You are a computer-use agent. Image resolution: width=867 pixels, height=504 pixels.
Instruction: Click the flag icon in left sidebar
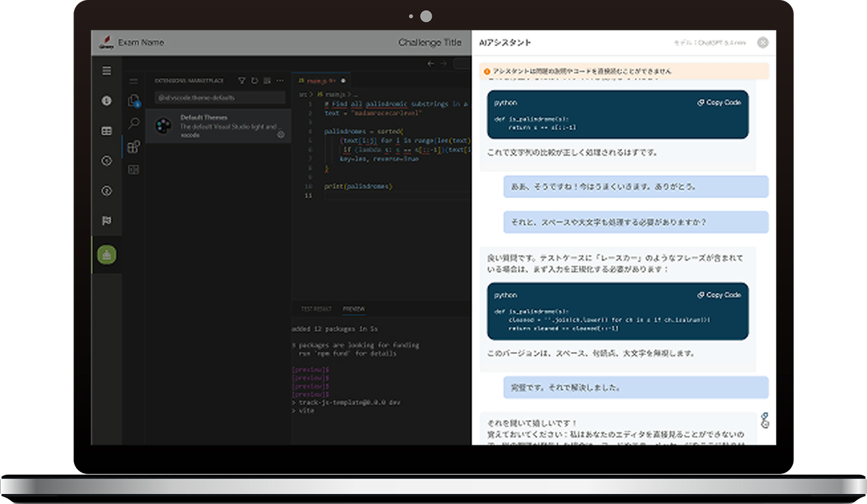pyautogui.click(x=107, y=221)
